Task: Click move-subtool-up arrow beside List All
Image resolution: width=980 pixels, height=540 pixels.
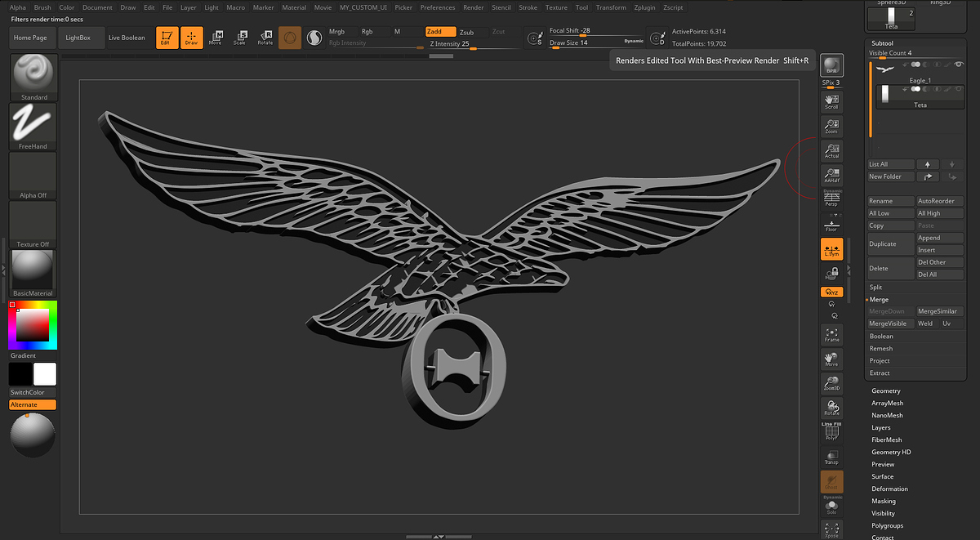Action: coord(929,164)
